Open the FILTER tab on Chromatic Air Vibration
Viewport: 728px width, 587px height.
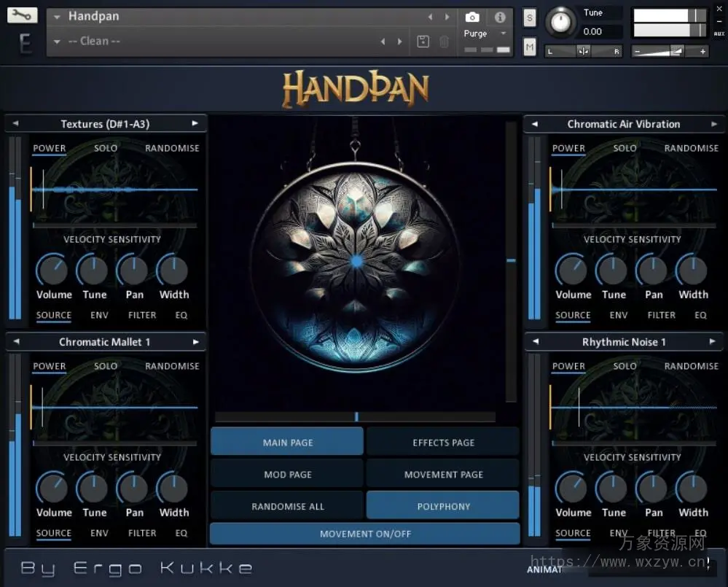click(x=661, y=315)
